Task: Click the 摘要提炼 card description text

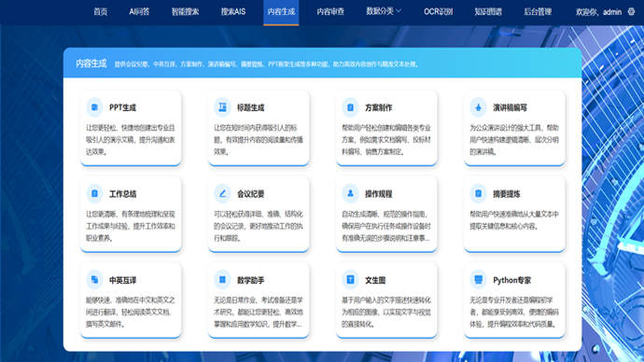Action: click(x=514, y=220)
